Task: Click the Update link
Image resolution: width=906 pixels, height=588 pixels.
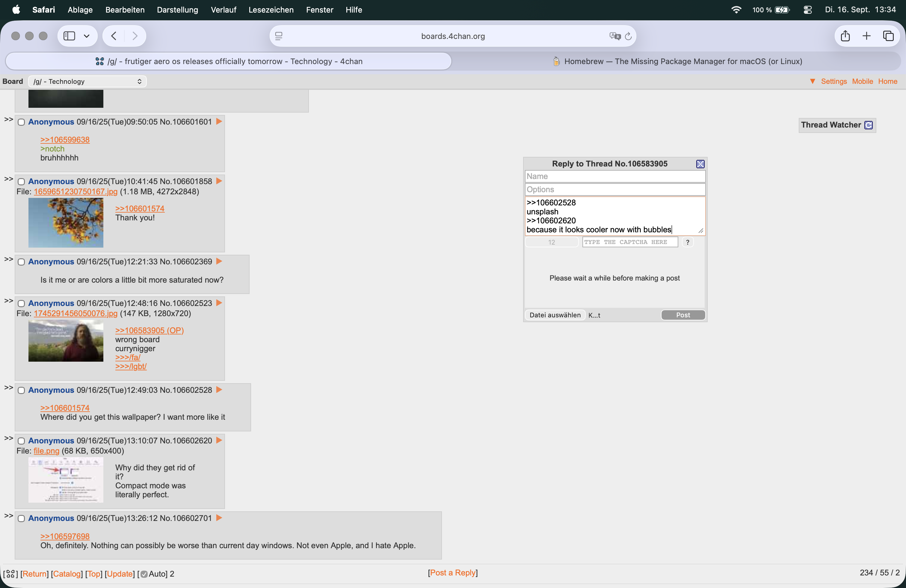Action: point(120,574)
